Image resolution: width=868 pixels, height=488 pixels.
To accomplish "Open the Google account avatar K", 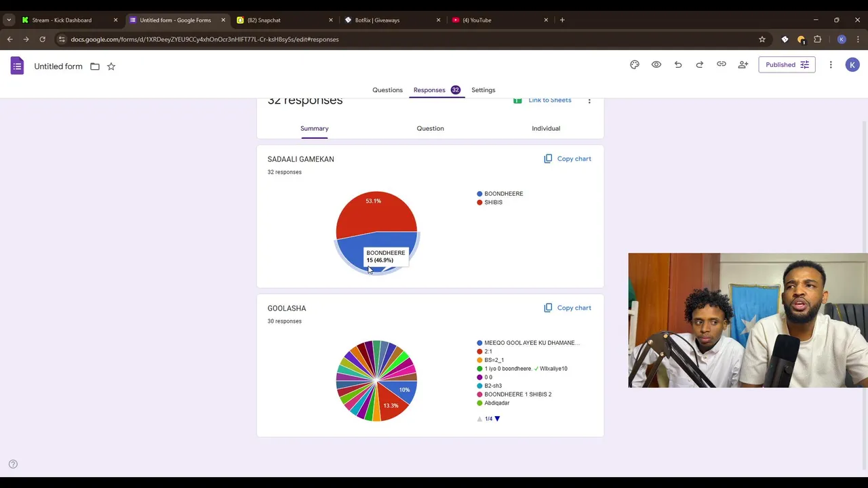I will click(852, 65).
